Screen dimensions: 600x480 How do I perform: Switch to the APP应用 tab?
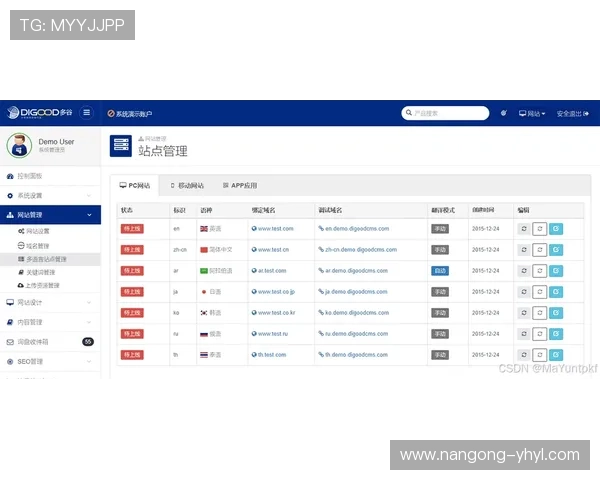[x=239, y=186]
